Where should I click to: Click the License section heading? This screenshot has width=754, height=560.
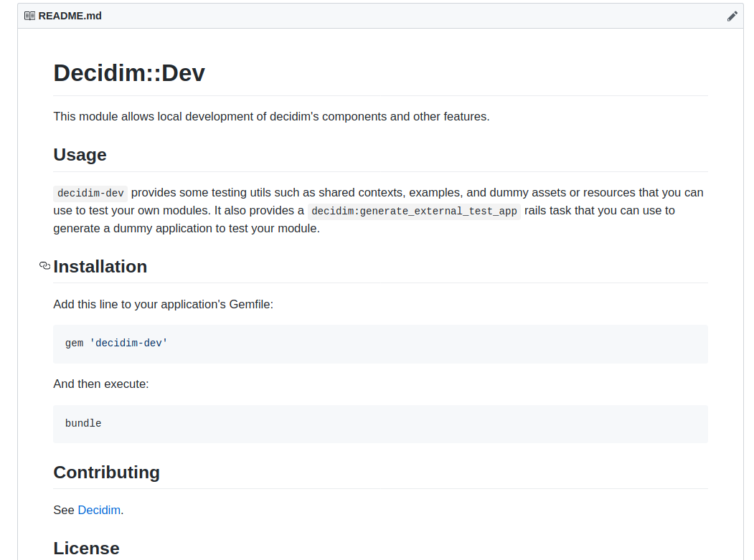click(x=86, y=548)
